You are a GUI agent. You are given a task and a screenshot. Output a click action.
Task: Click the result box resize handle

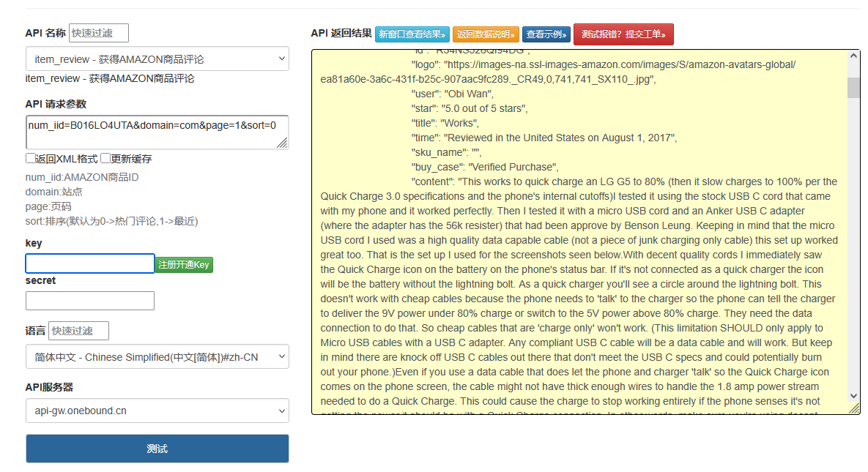point(855,408)
